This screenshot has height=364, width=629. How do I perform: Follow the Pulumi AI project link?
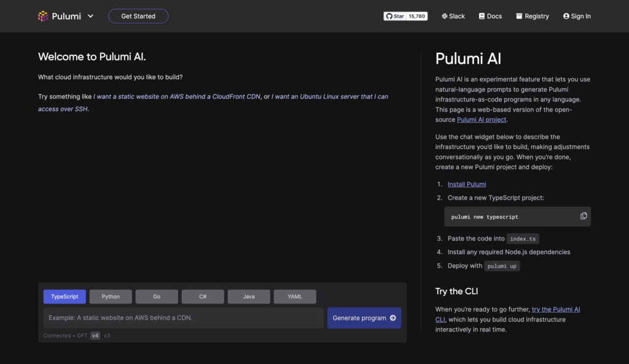point(482,120)
